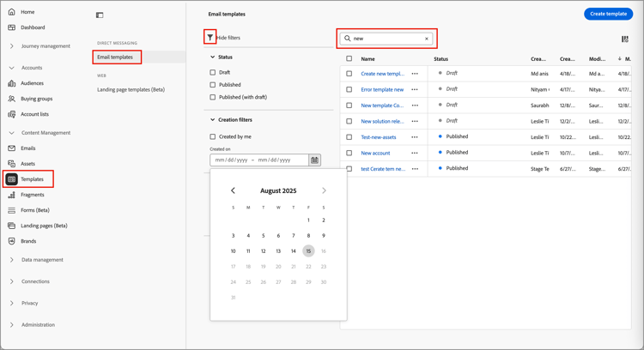Image resolution: width=644 pixels, height=350 pixels.
Task: Select the Test-new-assets row checkbox
Action: (349, 137)
